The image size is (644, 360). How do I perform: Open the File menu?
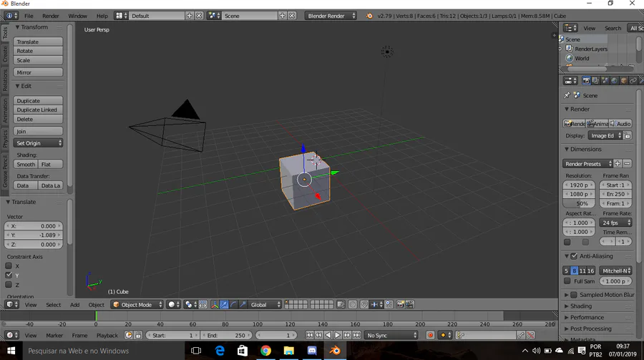coord(29,16)
